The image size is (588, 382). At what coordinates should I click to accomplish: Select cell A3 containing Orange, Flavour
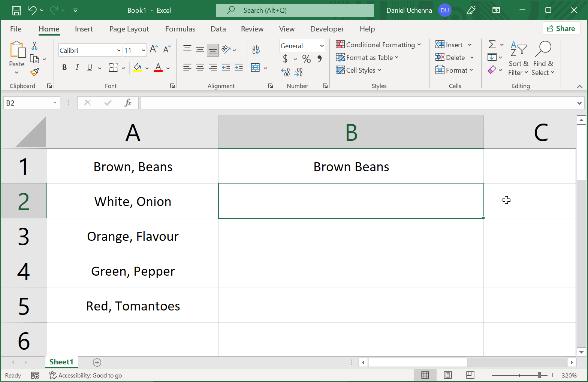[133, 236]
